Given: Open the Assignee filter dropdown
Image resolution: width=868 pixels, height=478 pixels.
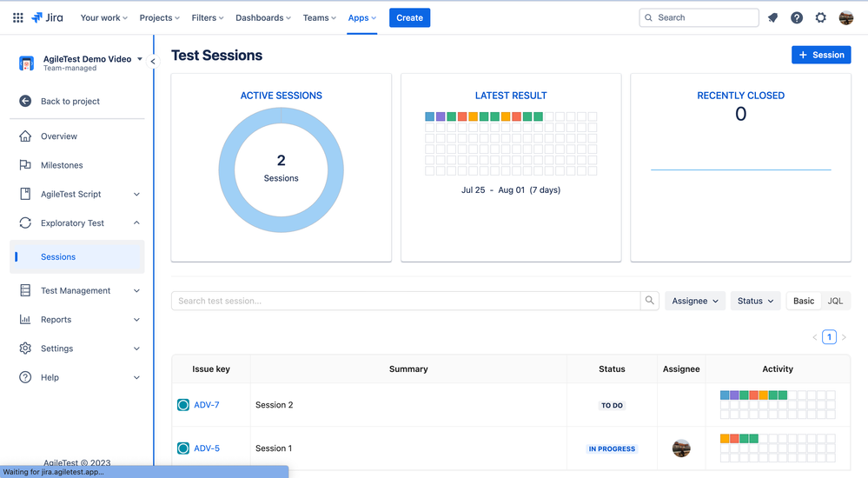Looking at the screenshot, I should click(695, 301).
